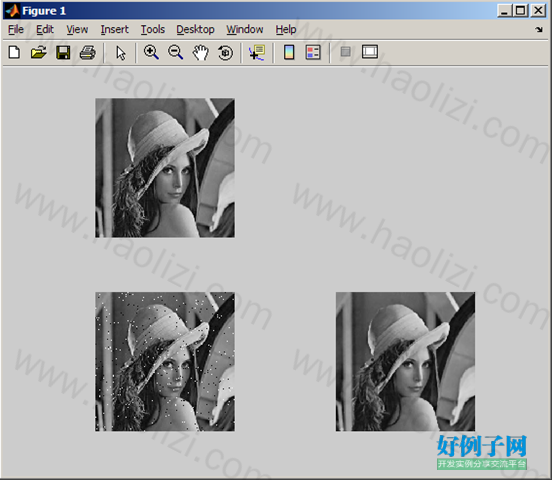
Task: Dock the figure using corner arrow
Action: click(539, 30)
